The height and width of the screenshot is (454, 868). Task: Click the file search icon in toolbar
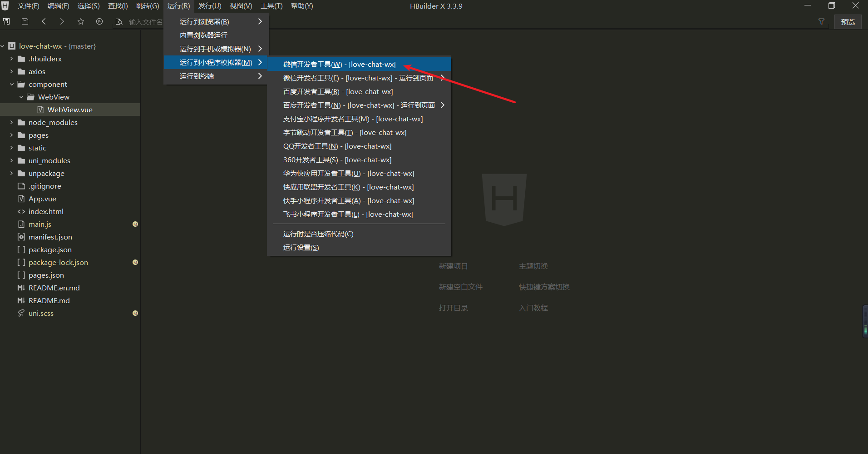pyautogui.click(x=119, y=21)
